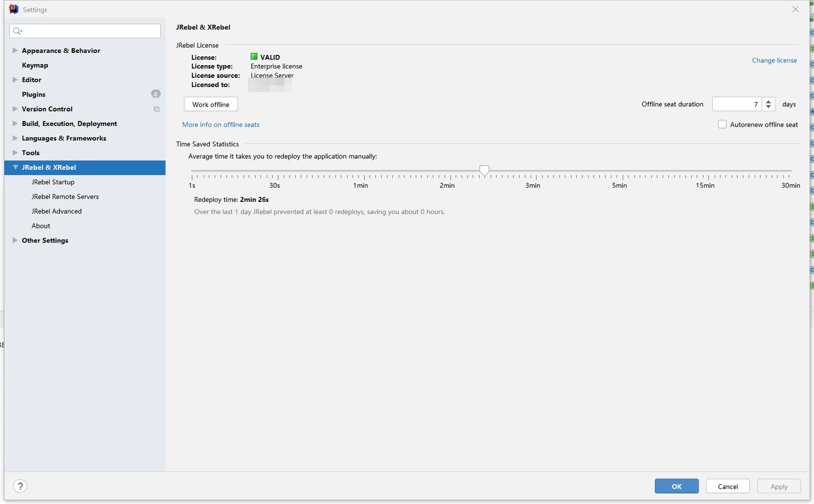
Task: Open More info on offline seats link
Action: [221, 125]
